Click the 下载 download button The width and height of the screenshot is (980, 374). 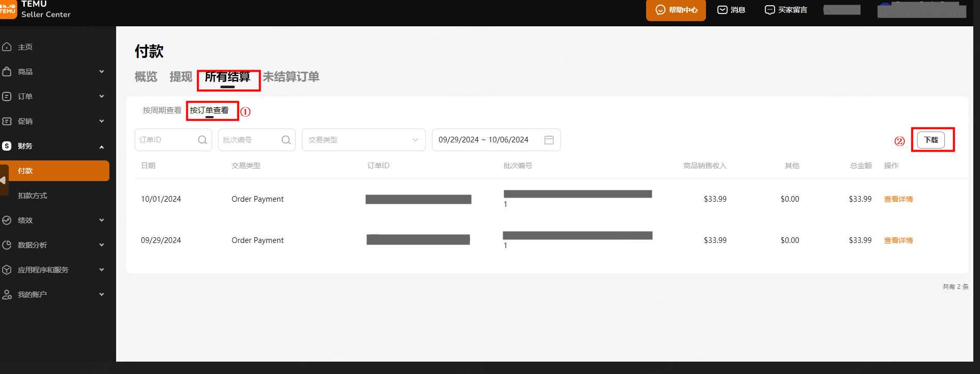[931, 140]
